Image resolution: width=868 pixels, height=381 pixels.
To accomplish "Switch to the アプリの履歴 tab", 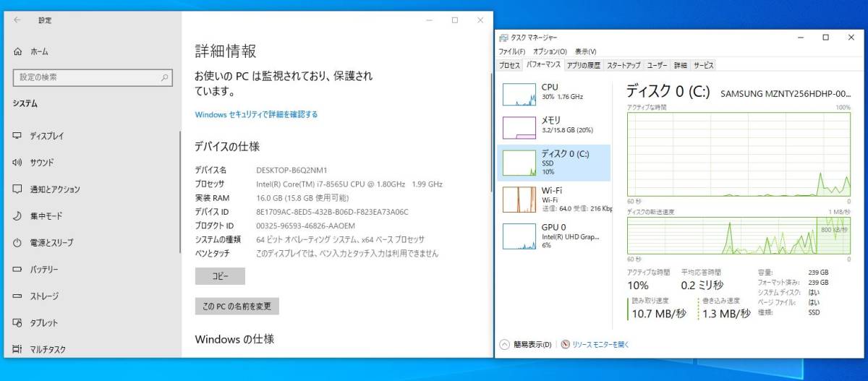I will click(584, 65).
